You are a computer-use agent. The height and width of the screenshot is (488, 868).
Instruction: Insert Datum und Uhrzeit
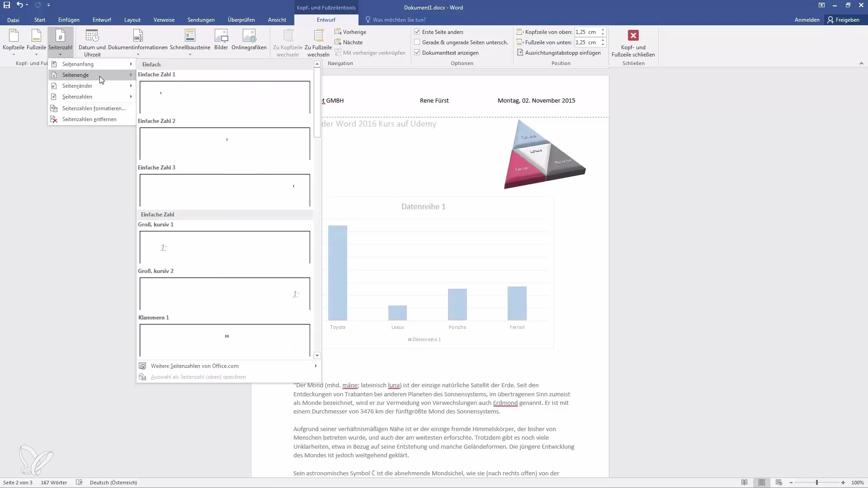point(92,43)
